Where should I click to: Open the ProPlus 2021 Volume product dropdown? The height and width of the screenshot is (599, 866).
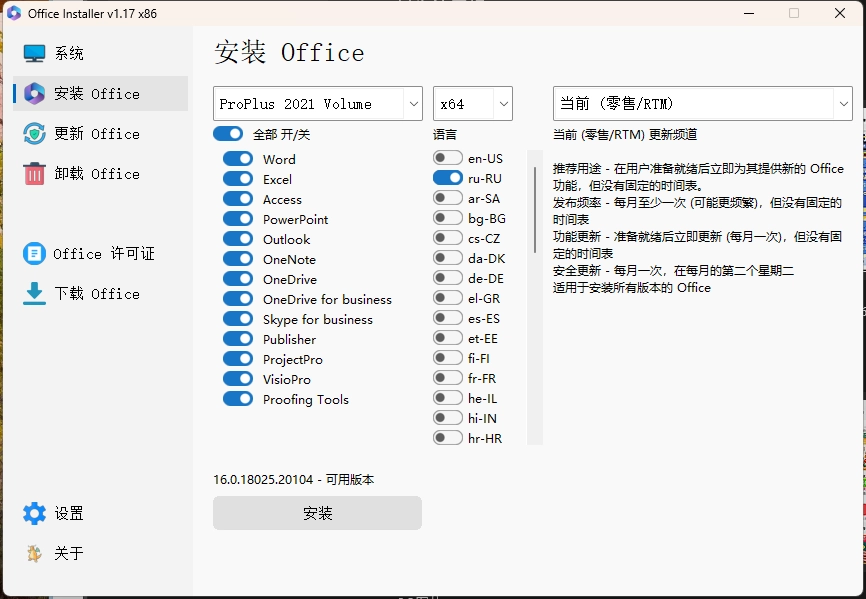[x=317, y=103]
